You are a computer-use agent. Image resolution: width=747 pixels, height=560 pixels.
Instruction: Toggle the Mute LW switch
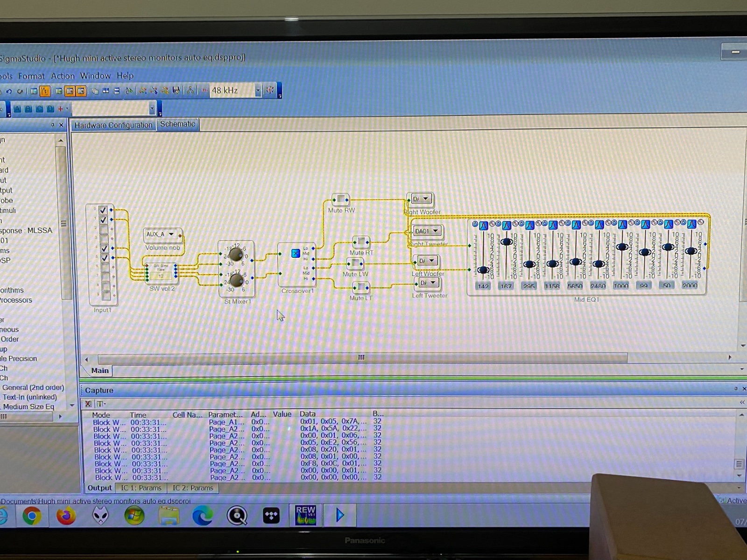[355, 263]
